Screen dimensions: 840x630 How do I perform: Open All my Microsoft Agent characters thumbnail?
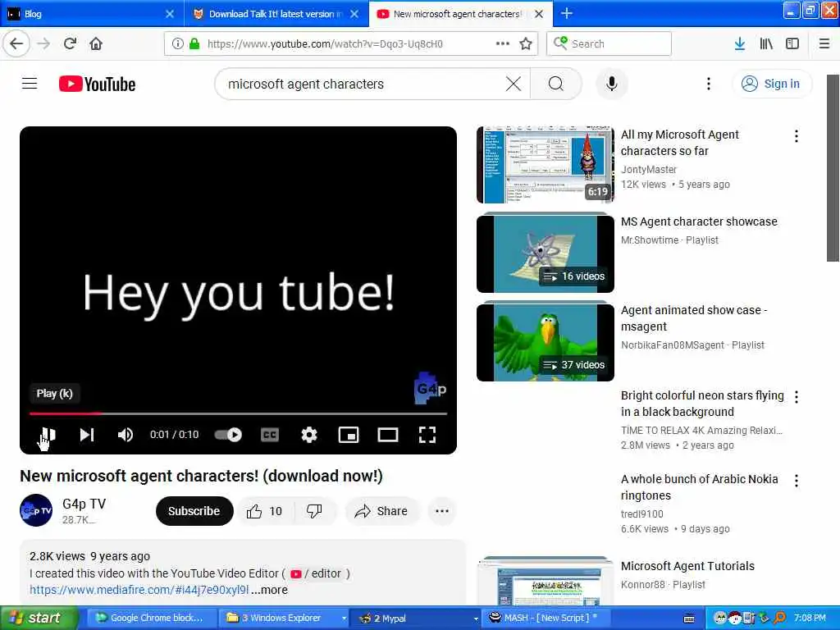click(545, 165)
